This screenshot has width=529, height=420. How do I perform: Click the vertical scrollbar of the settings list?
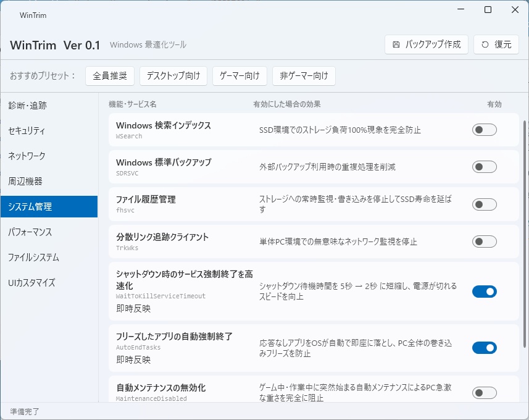pyautogui.click(x=524, y=233)
